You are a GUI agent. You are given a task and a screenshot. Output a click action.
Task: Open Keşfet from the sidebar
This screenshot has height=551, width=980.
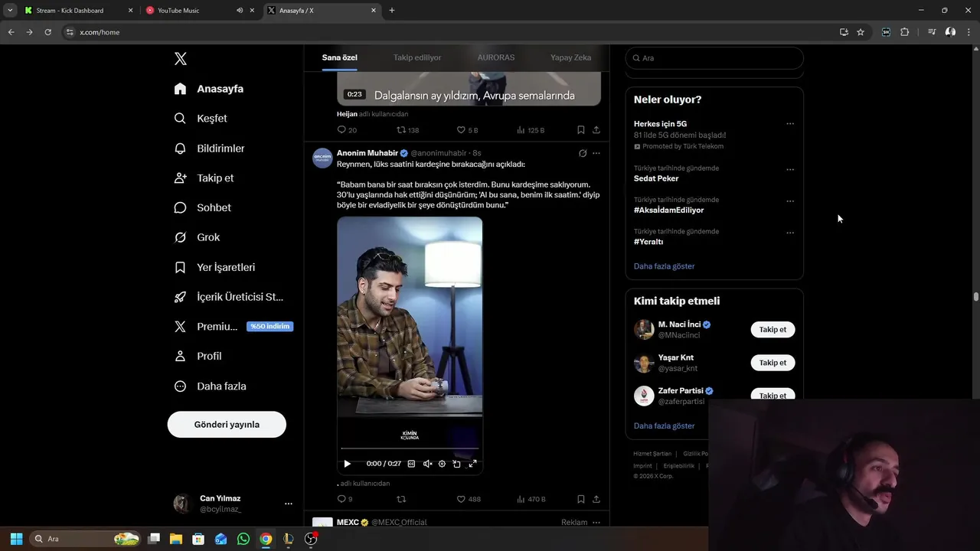(201, 119)
